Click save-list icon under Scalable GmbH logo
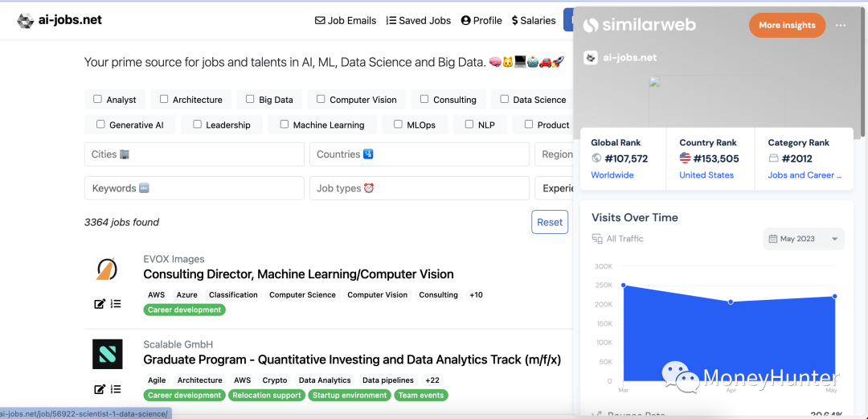The width and height of the screenshot is (868, 419). (116, 389)
